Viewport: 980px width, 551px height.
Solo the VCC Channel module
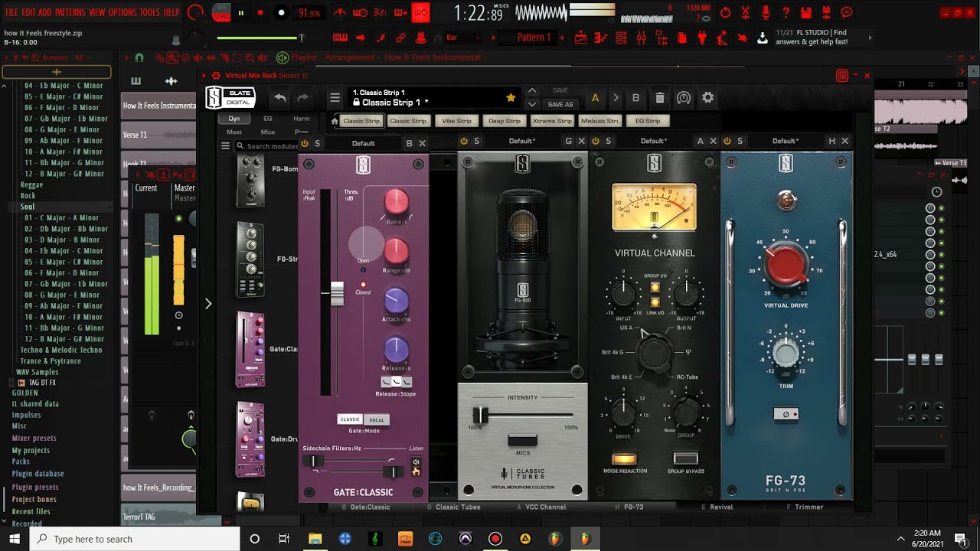point(609,142)
